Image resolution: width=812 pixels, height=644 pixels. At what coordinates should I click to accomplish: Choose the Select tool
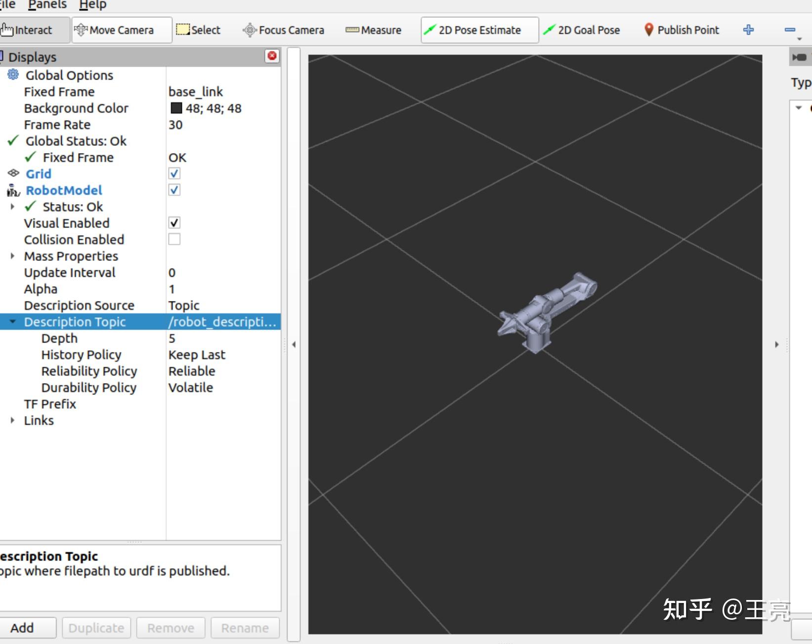(x=199, y=30)
